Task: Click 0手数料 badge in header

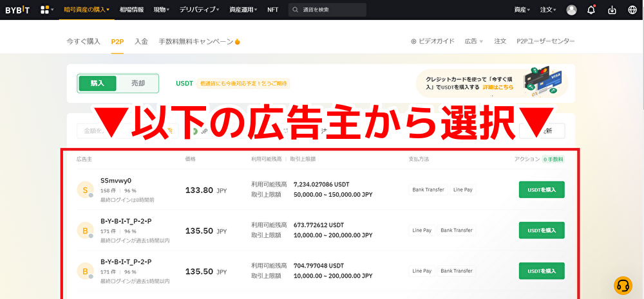Action: click(553, 159)
